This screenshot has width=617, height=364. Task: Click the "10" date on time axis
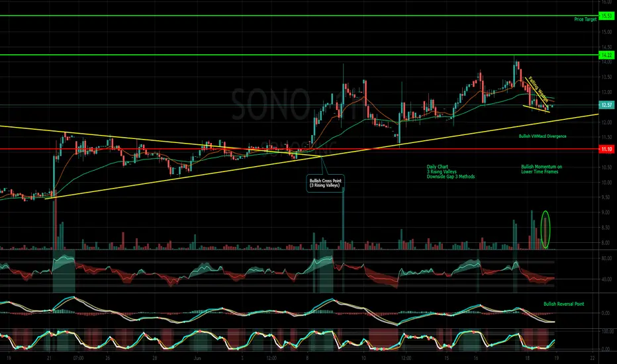363,358
